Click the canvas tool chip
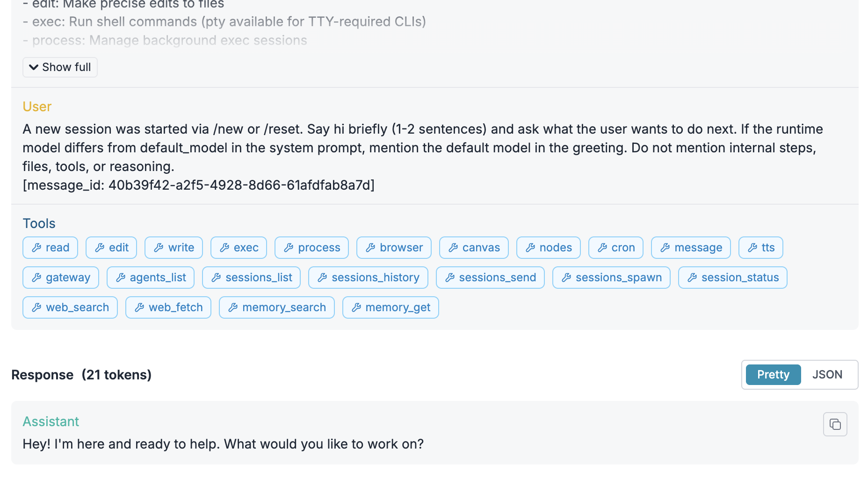 click(x=474, y=248)
